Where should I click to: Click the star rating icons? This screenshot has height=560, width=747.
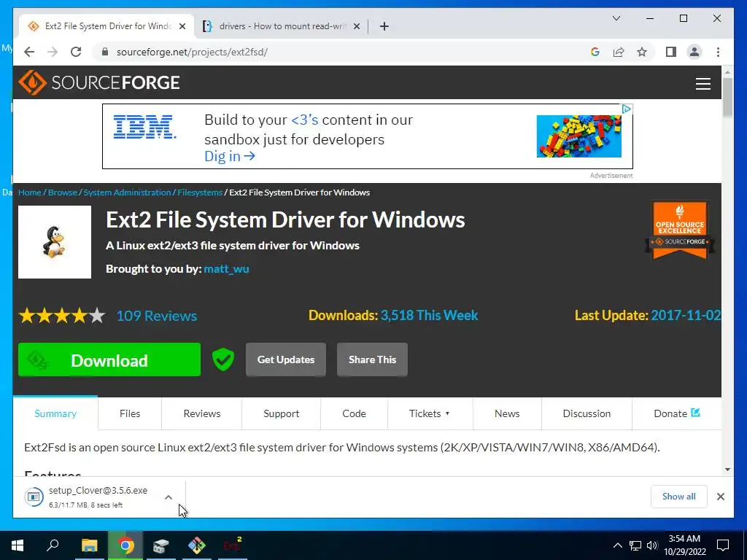tap(62, 315)
